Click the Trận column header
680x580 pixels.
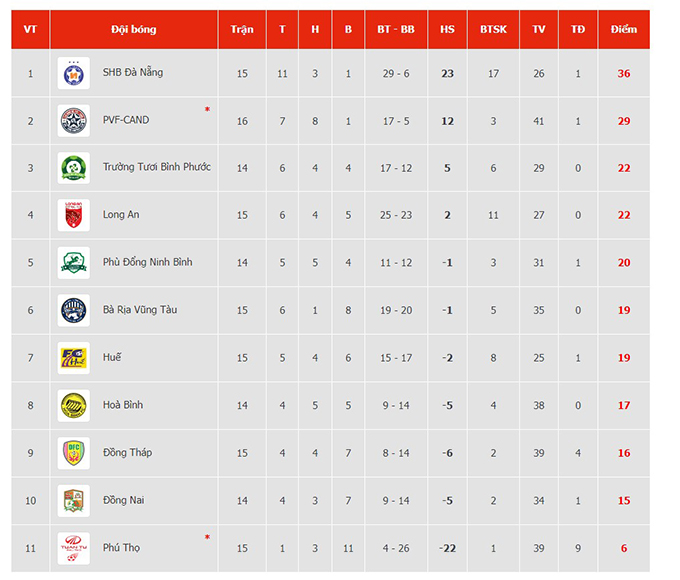242,29
